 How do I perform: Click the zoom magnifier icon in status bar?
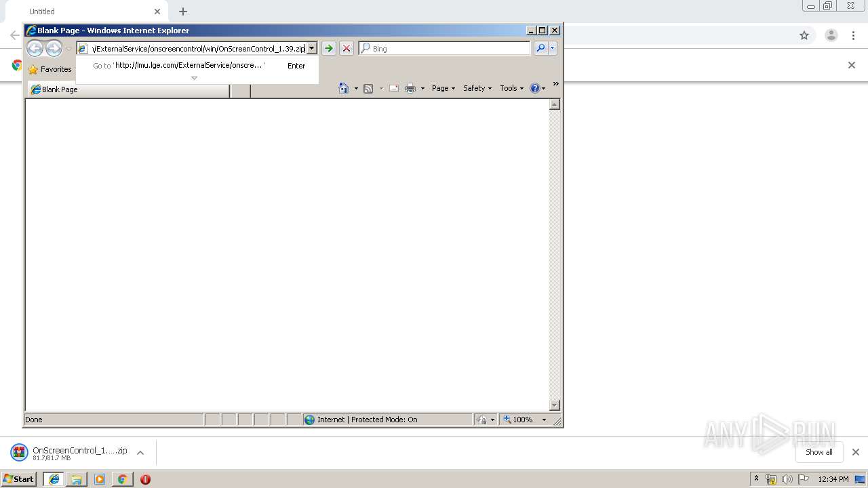(507, 420)
